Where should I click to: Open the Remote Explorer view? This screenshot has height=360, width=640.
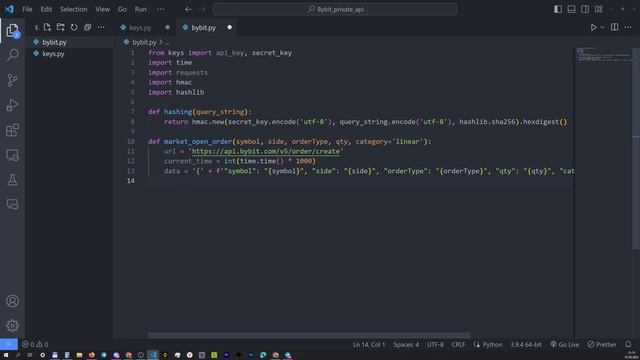point(12,155)
